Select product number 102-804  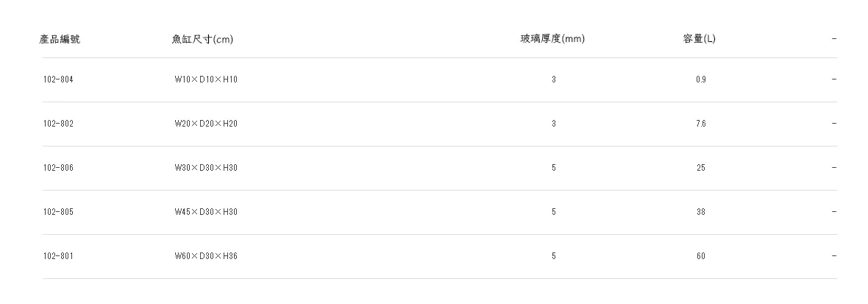58,79
